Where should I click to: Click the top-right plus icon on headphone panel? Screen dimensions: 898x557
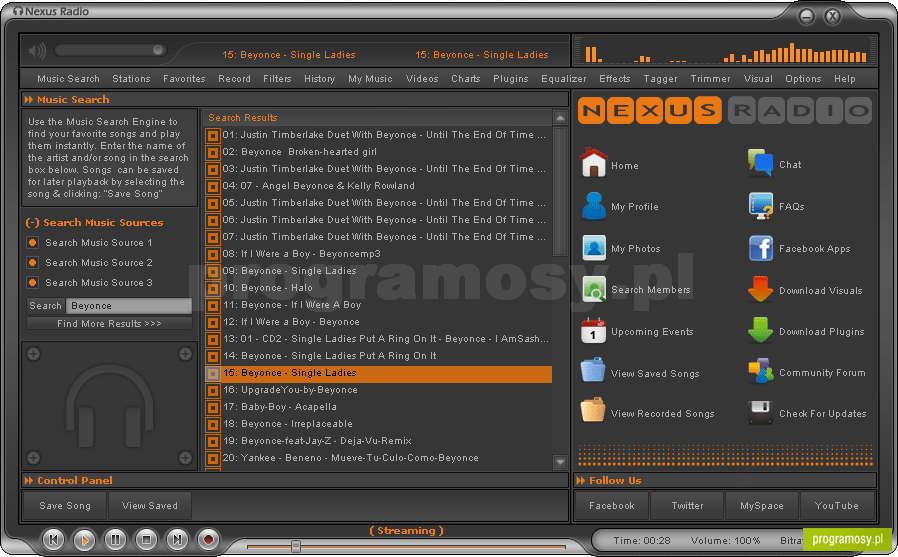pos(185,354)
